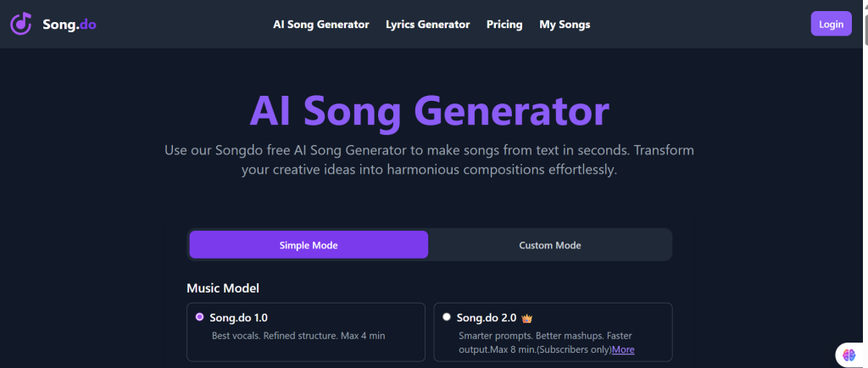Viewport: 868px width, 368px height.
Task: Go to Lyrics Generator page
Action: tap(427, 25)
